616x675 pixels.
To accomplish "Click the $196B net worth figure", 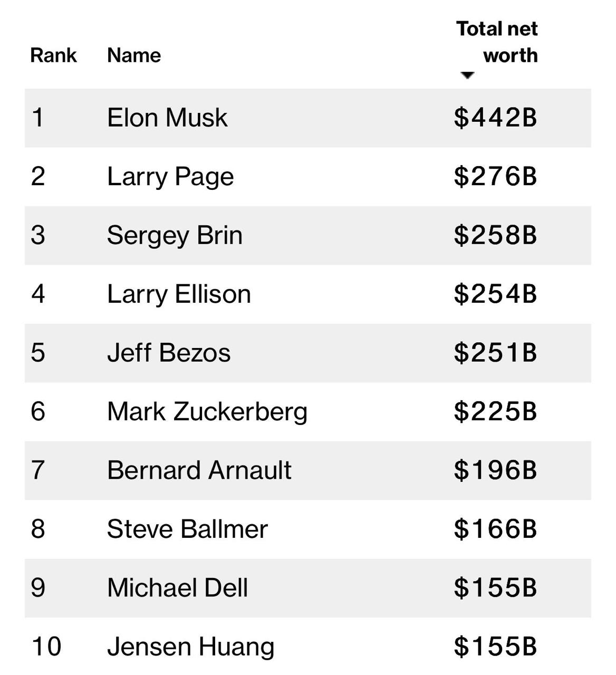I will [495, 470].
